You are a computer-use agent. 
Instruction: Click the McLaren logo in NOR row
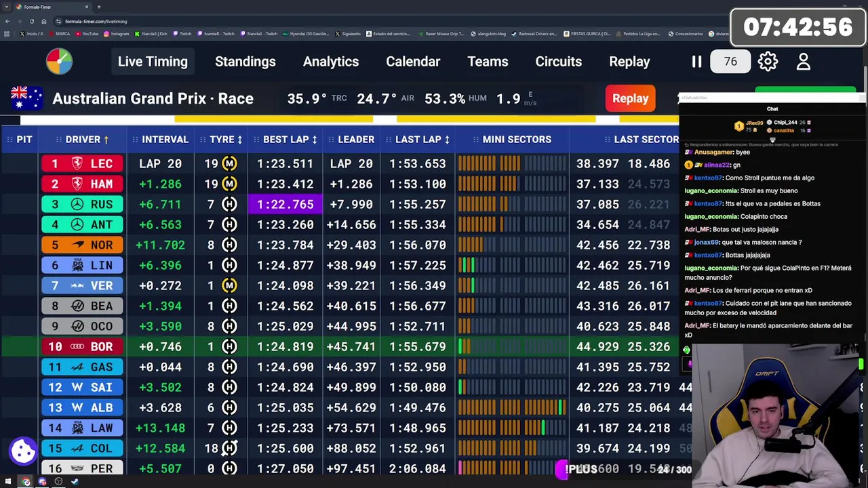click(77, 245)
